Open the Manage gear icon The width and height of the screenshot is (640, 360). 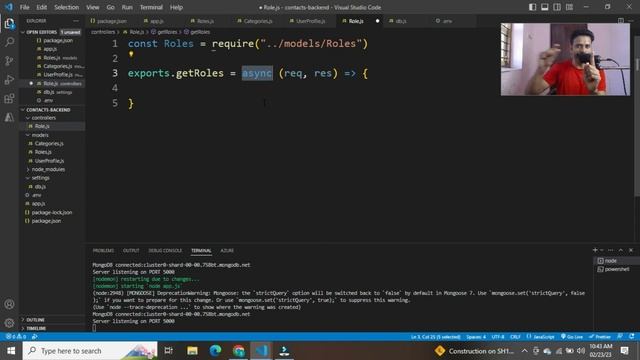9,323
